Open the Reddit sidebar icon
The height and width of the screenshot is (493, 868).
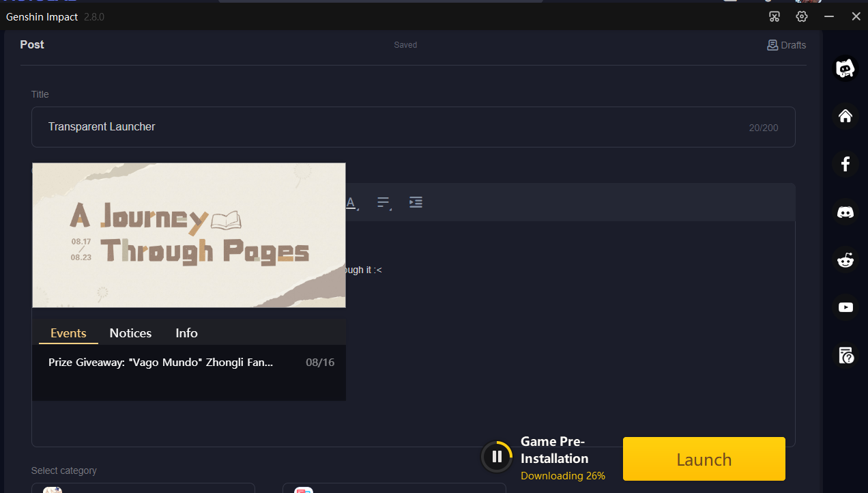coord(845,259)
